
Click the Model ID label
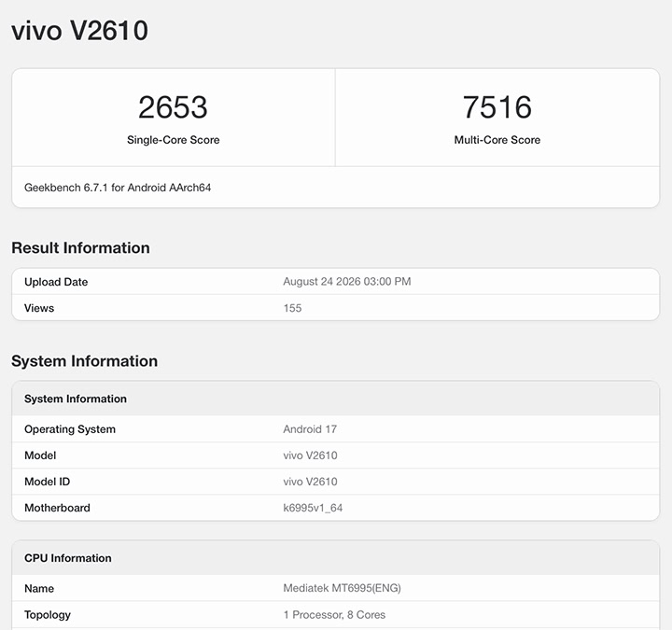pyautogui.click(x=48, y=482)
